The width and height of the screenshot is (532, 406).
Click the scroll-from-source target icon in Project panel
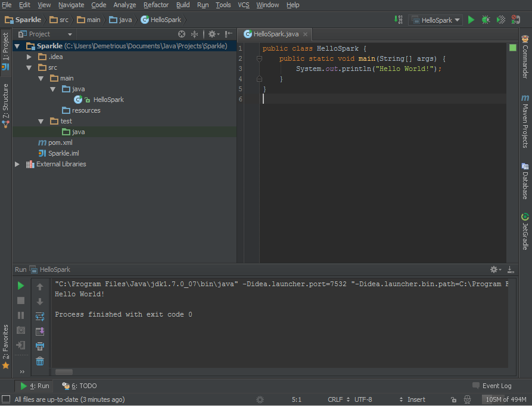click(182, 35)
